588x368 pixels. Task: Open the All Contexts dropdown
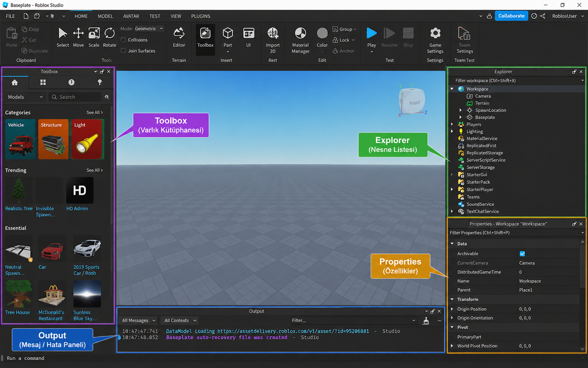click(180, 321)
